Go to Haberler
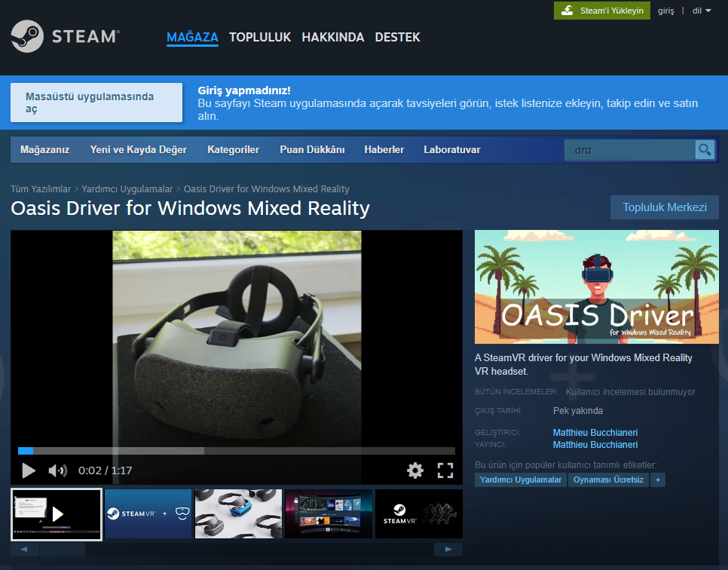This screenshot has height=570, width=728. pyautogui.click(x=384, y=149)
